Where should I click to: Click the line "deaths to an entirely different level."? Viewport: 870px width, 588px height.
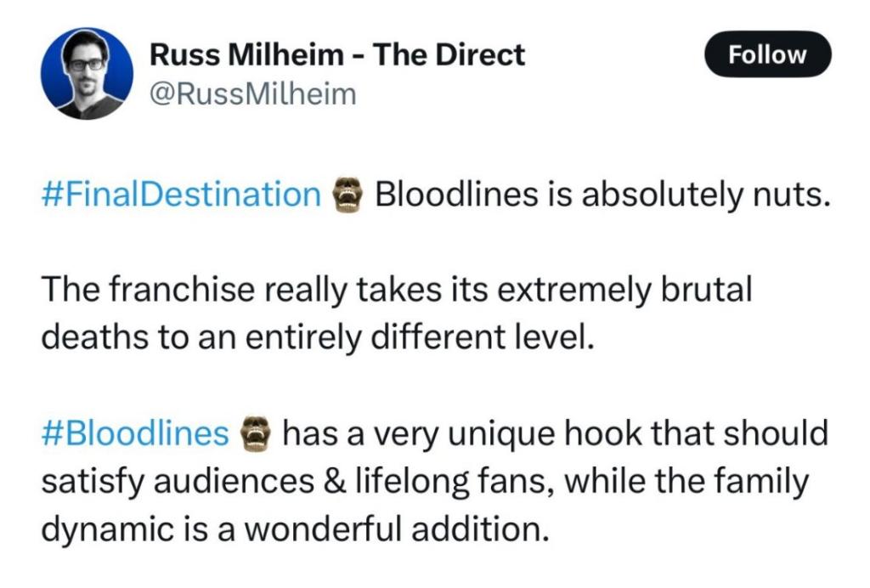[318, 336]
